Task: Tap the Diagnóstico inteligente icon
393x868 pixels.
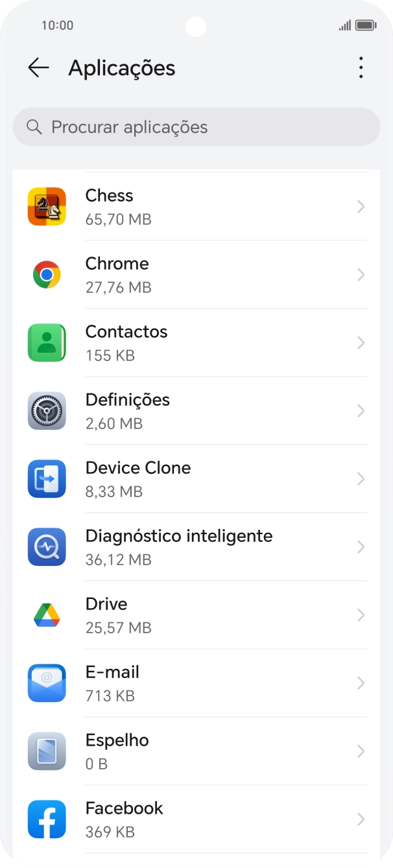Action: (46, 546)
